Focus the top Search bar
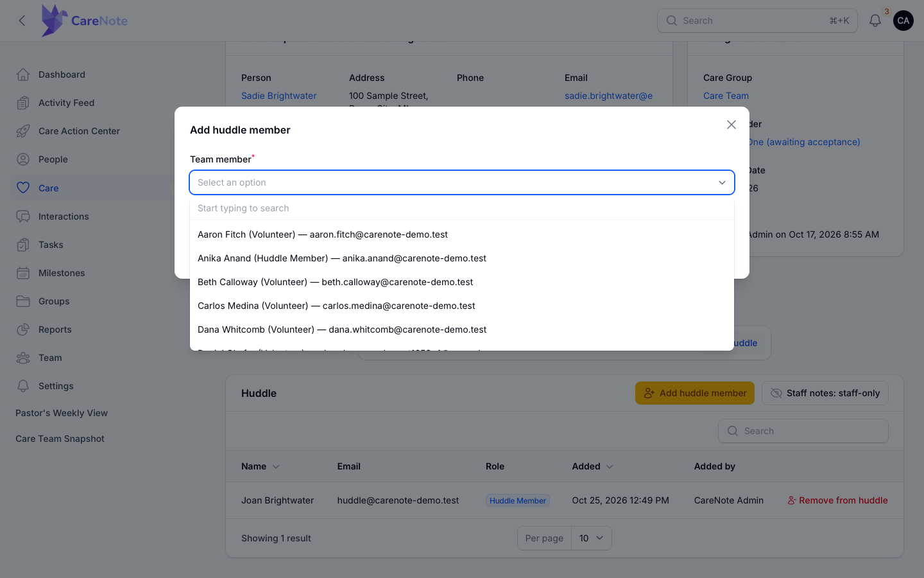924x578 pixels. [757, 21]
